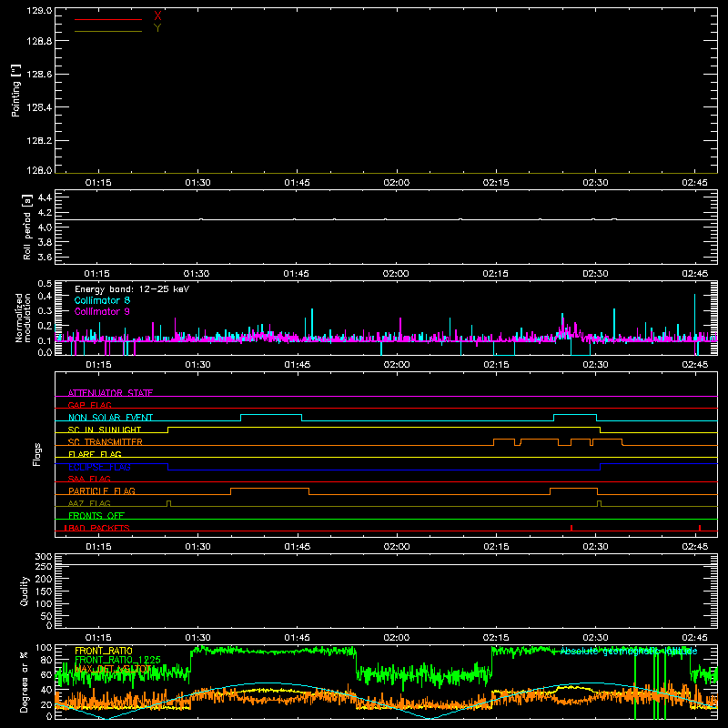The height and width of the screenshot is (728, 728).
Task: Click the ECLIPSE_FLAG label
Action: point(99,467)
